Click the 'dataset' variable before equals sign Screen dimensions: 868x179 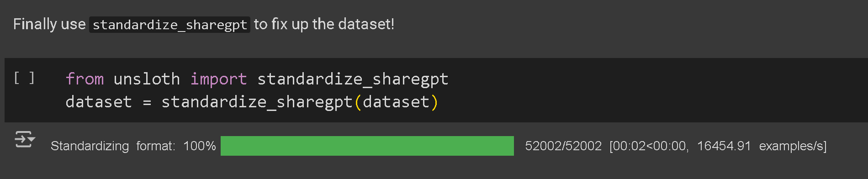coord(99,101)
